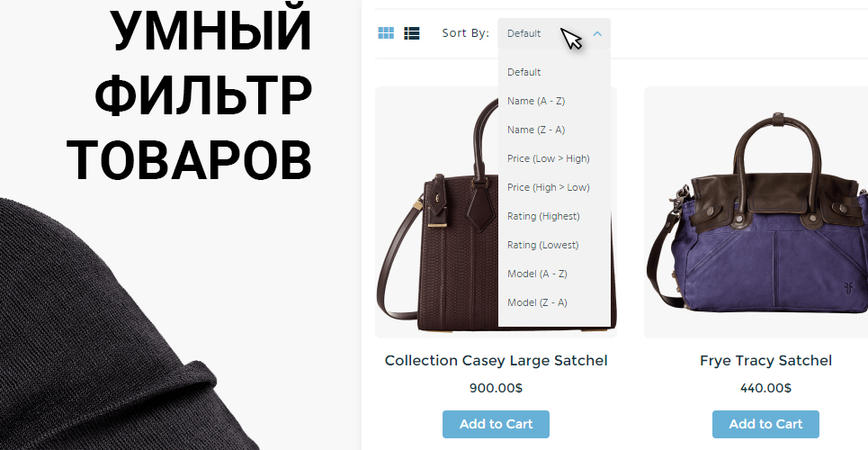The height and width of the screenshot is (450, 868).
Task: Click the Sort By Default combo box
Action: (554, 34)
